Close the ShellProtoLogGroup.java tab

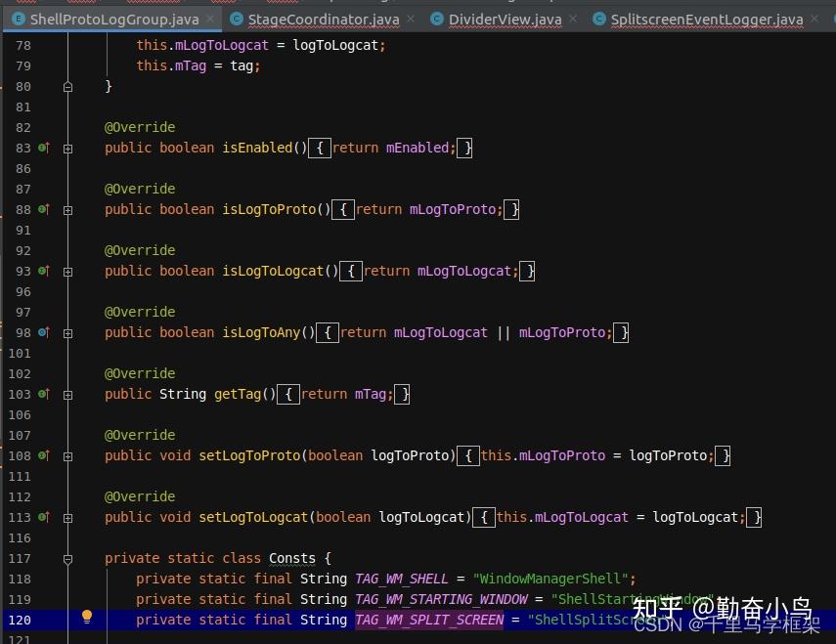[210, 20]
